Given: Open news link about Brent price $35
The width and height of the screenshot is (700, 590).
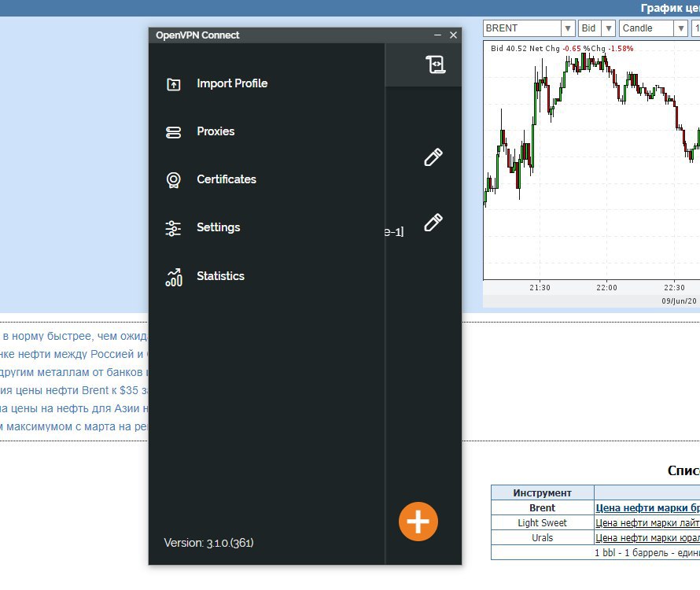Looking at the screenshot, I should tap(74, 390).
